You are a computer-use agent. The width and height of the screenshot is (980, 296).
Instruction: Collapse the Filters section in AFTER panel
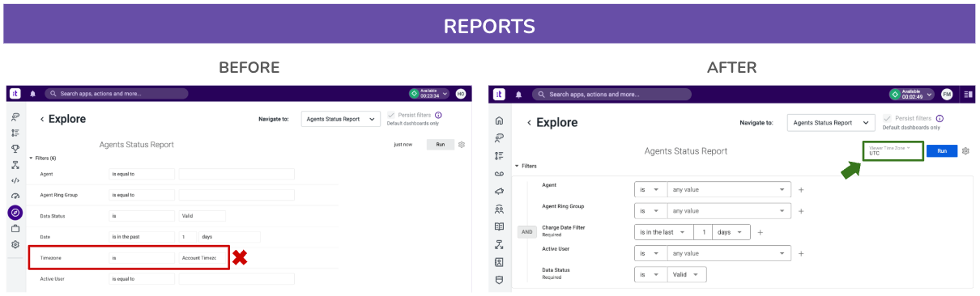(x=526, y=166)
